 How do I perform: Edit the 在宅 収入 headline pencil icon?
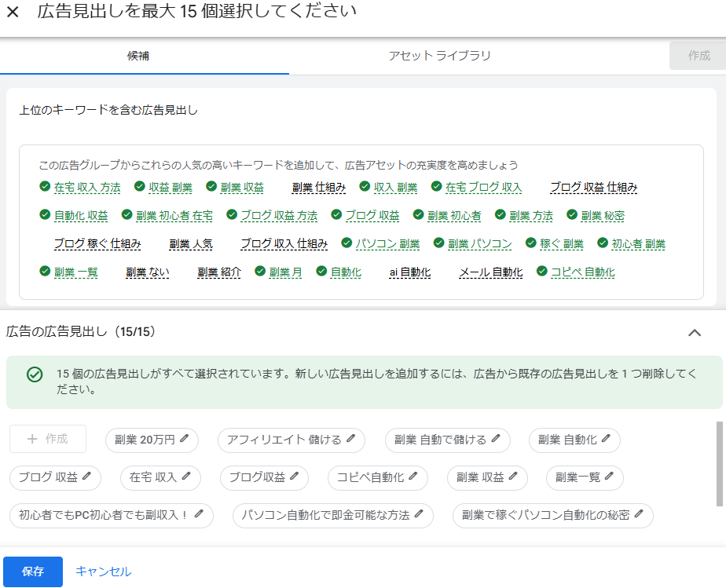pos(186,477)
